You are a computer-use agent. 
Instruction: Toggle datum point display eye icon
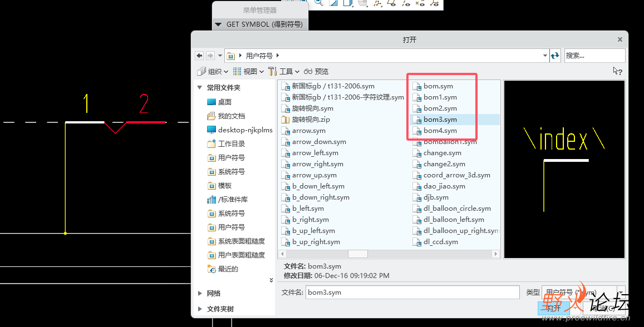pos(420,3)
